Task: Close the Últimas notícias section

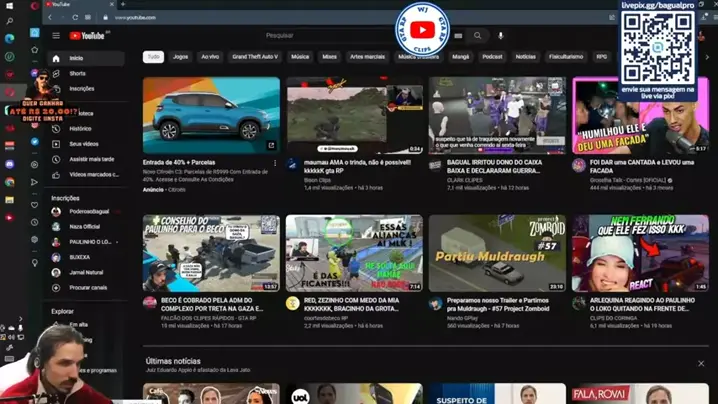Action: (701, 363)
